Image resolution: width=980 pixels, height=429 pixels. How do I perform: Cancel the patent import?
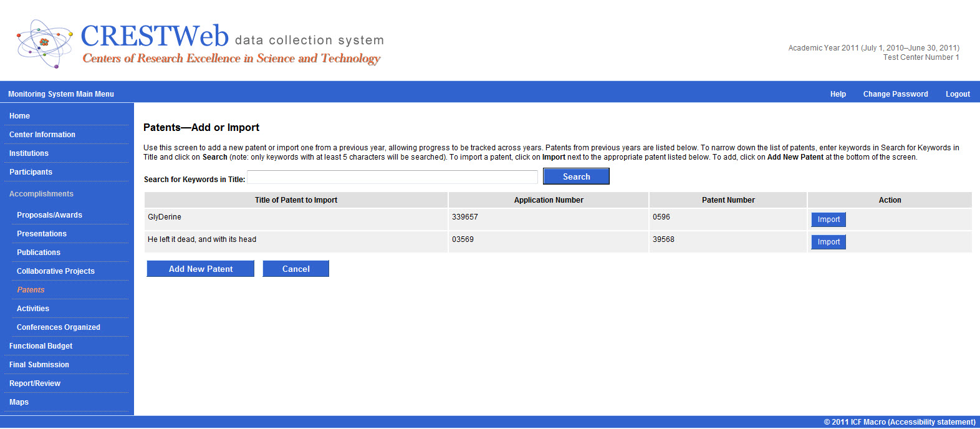click(295, 269)
